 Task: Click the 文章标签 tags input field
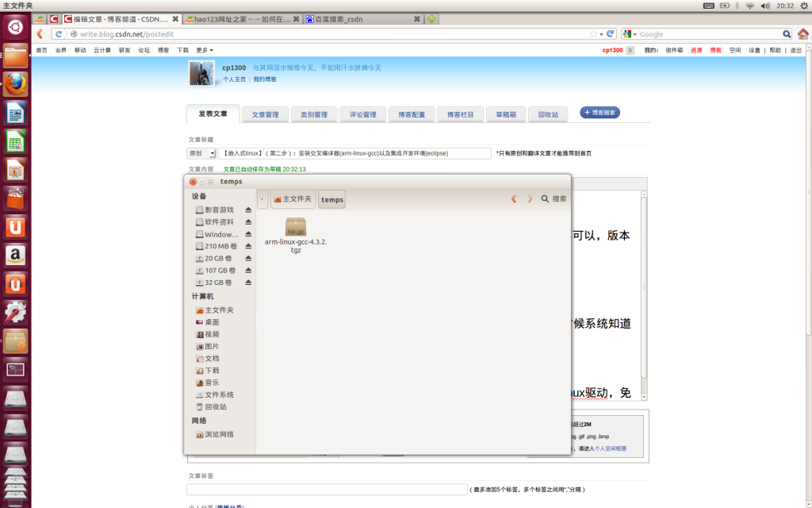327,489
